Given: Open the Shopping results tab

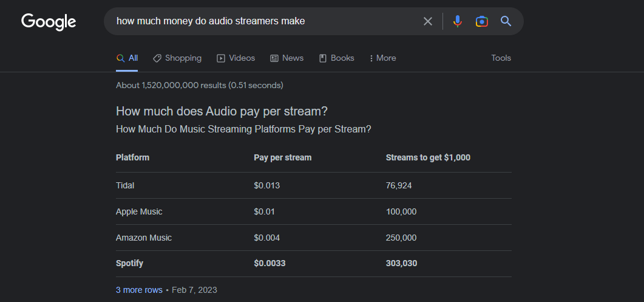Looking at the screenshot, I should pyautogui.click(x=177, y=58).
